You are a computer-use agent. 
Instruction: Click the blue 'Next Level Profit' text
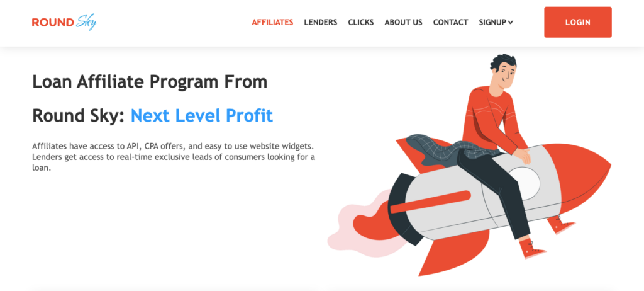[202, 116]
